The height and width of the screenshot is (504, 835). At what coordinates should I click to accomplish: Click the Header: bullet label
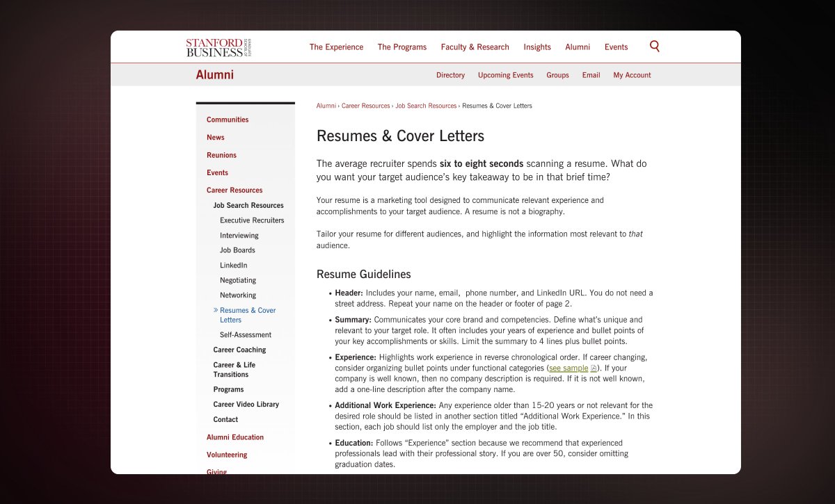point(349,293)
